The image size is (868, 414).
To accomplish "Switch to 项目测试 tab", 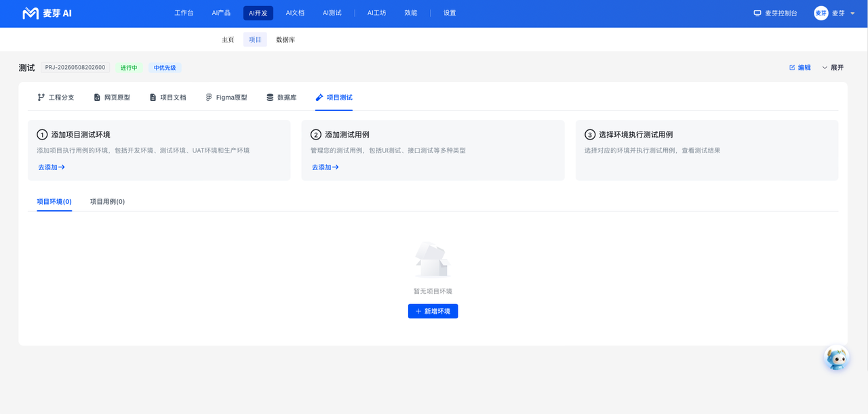I will click(x=334, y=98).
